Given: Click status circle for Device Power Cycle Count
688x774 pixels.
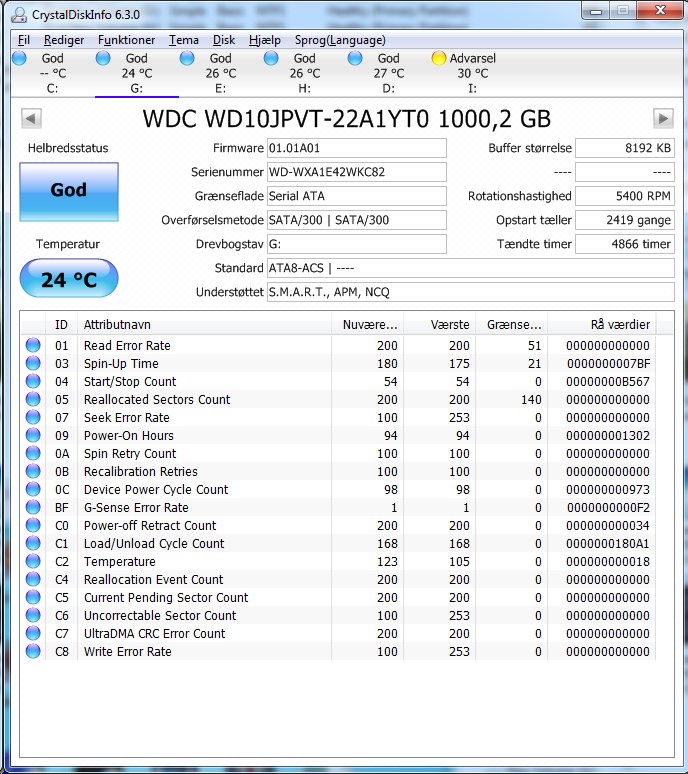Looking at the screenshot, I should (33, 489).
